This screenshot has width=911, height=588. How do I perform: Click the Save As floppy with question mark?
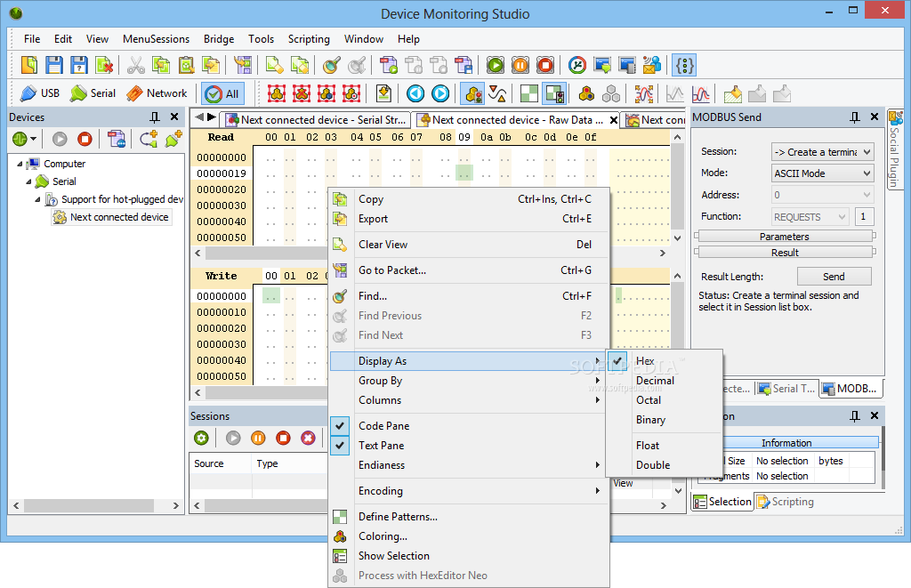click(79, 65)
